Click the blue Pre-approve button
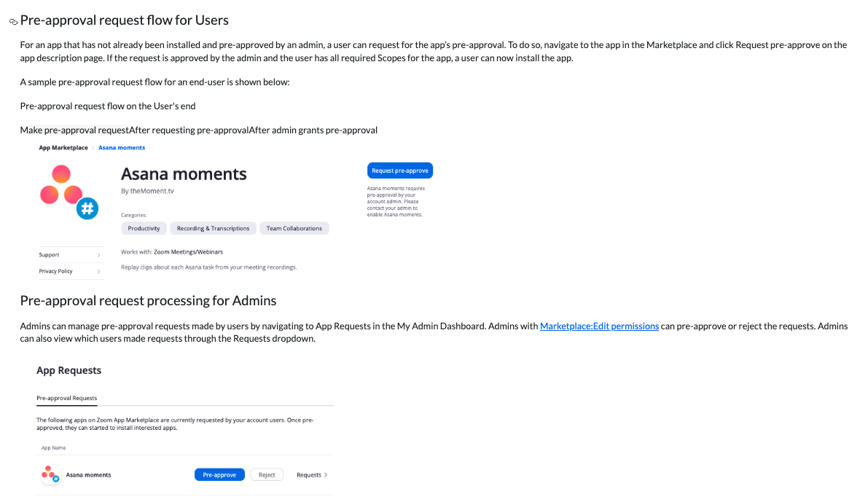 [219, 475]
